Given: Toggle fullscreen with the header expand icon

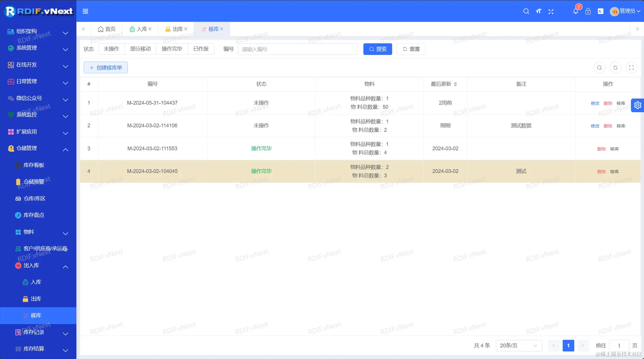Looking at the screenshot, I should click(551, 11).
